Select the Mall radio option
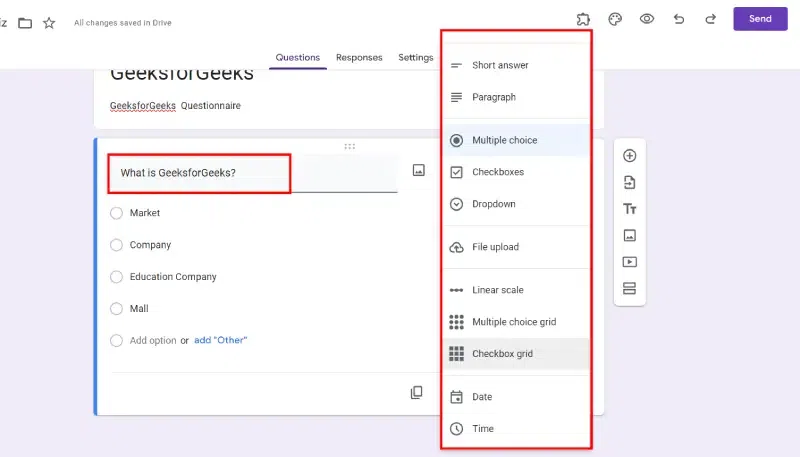 117,309
